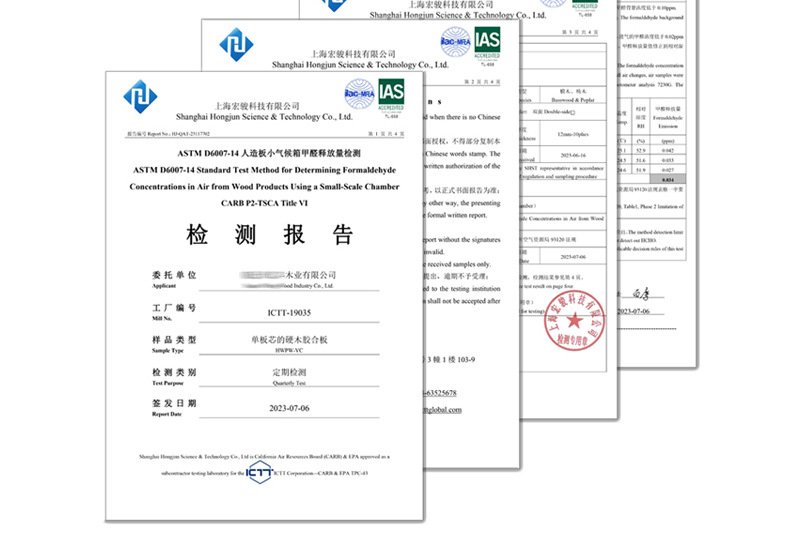Click 'received samples only.' on page two
The width and height of the screenshot is (800, 546).
click(459, 264)
